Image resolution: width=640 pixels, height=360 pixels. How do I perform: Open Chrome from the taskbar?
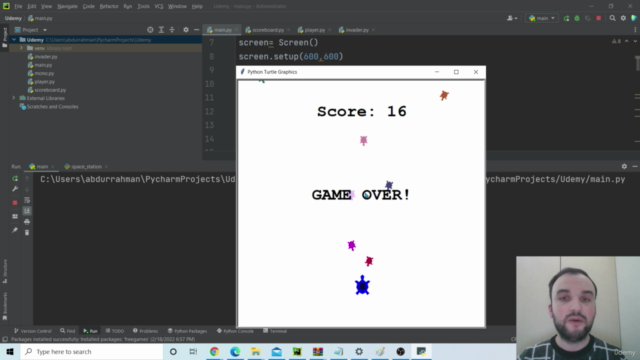[x=214, y=351]
